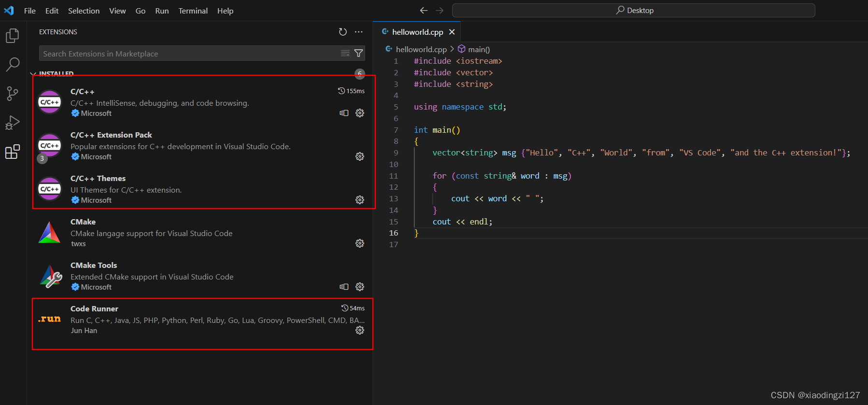This screenshot has height=405, width=868.
Task: Select the CMake Tools extension title
Action: click(x=94, y=265)
